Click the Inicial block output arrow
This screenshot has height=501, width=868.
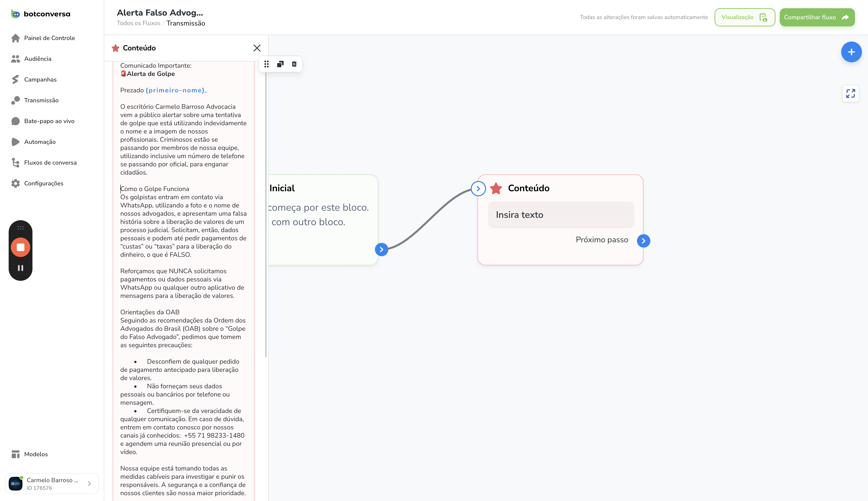point(381,249)
